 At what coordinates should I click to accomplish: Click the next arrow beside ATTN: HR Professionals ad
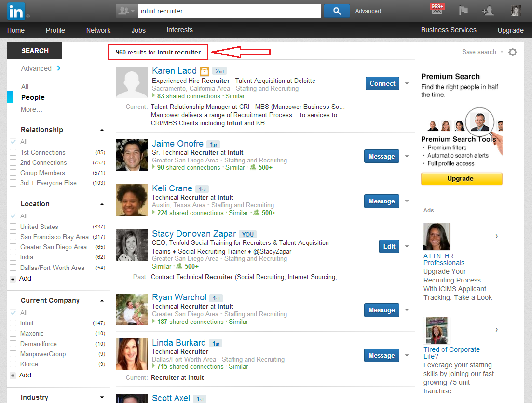497,236
